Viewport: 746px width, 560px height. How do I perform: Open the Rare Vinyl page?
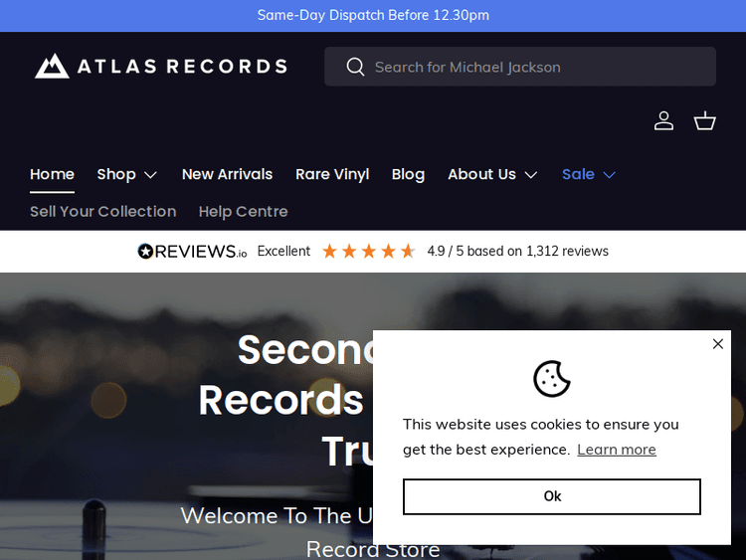click(x=332, y=174)
